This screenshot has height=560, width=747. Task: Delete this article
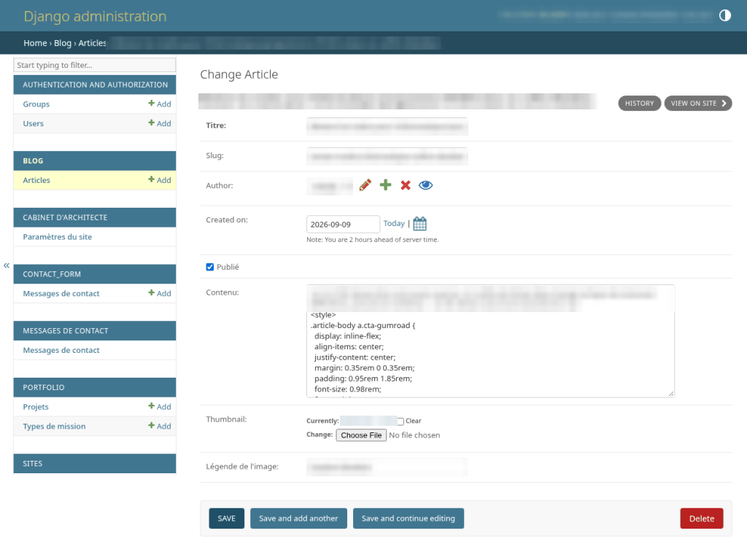[702, 518]
